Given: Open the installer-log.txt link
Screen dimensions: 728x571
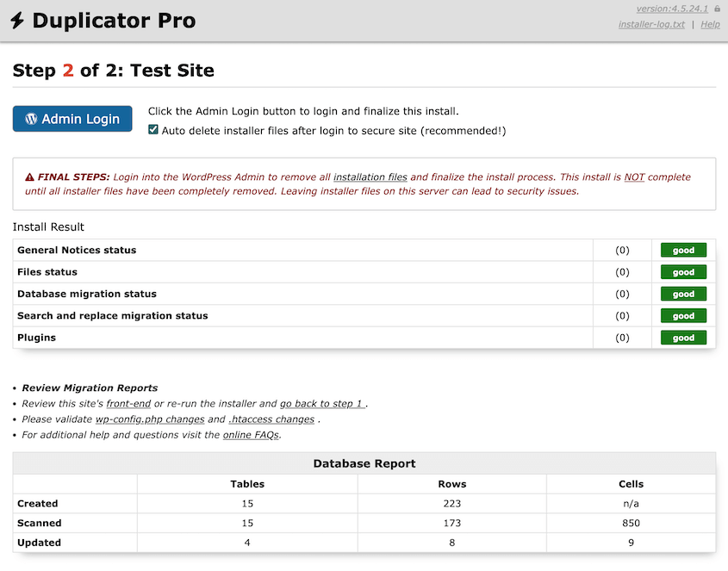Looking at the screenshot, I should [x=651, y=24].
